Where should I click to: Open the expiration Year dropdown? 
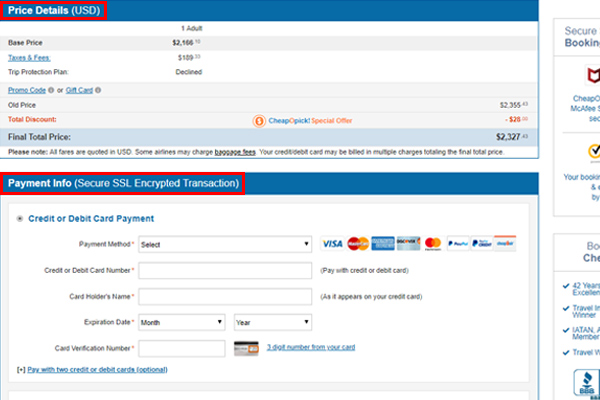coord(273,322)
